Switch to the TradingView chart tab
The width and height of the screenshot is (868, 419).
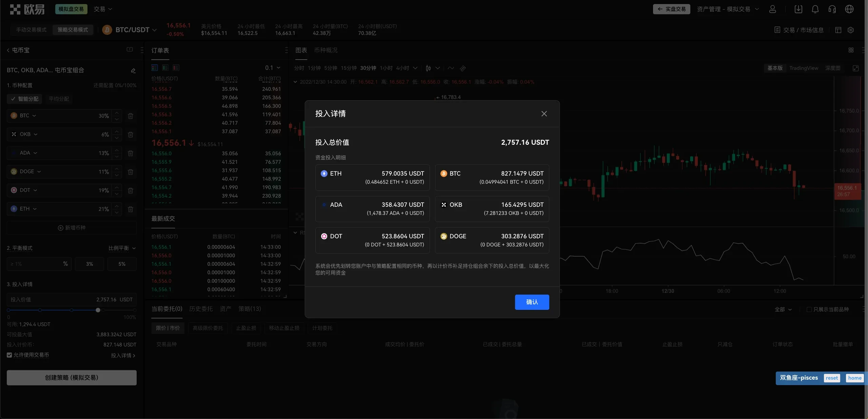(x=804, y=68)
